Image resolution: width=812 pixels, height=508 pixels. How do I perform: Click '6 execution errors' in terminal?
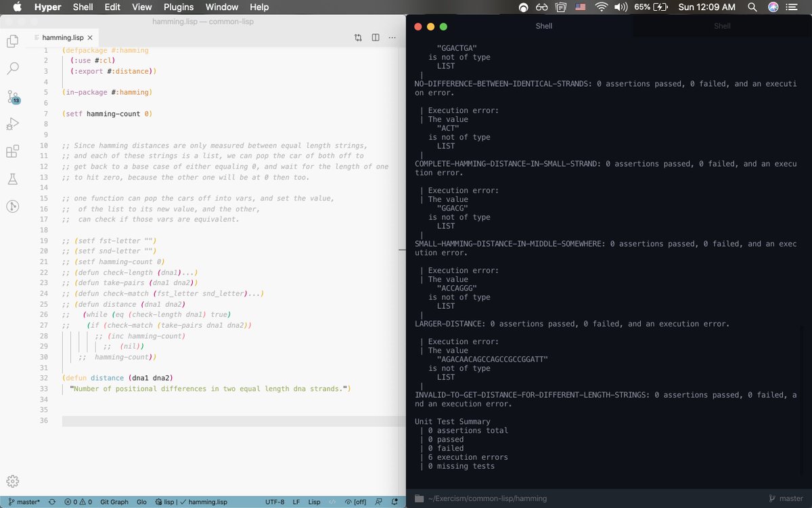pos(468,457)
